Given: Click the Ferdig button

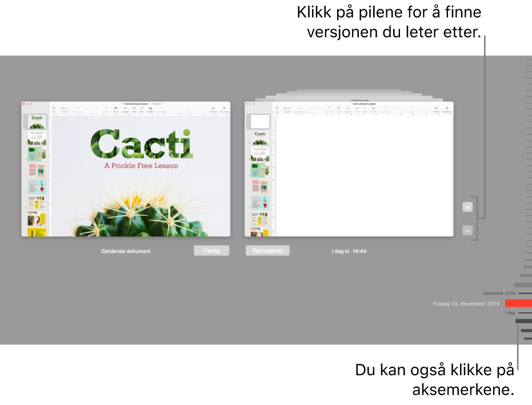Looking at the screenshot, I should [x=211, y=251].
